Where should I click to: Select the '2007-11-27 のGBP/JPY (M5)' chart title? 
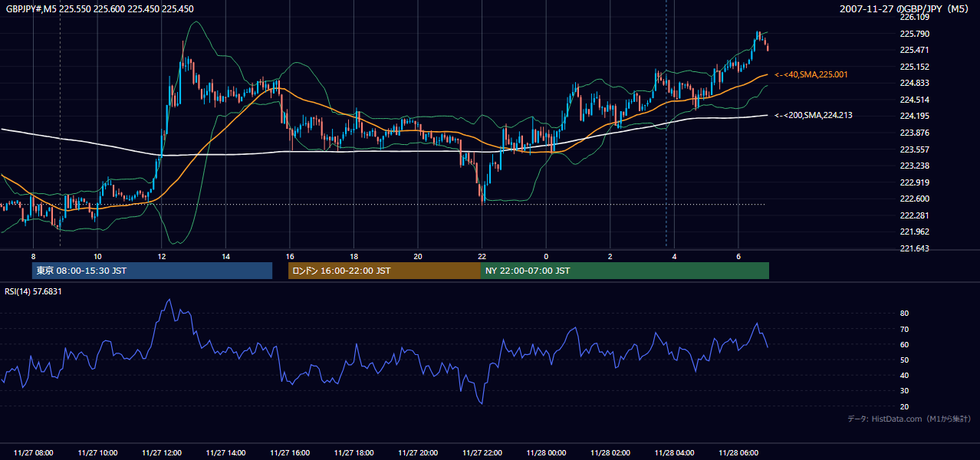906,8
